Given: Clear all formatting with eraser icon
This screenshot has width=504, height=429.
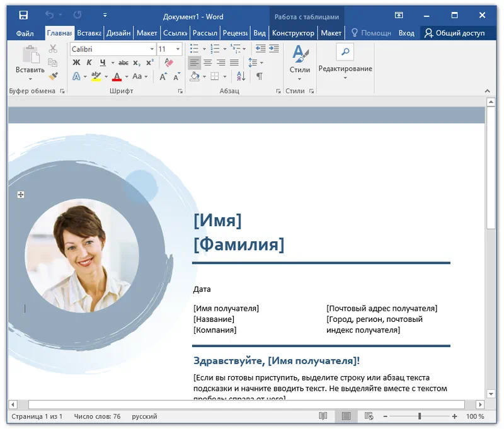Looking at the screenshot, I should [169, 62].
